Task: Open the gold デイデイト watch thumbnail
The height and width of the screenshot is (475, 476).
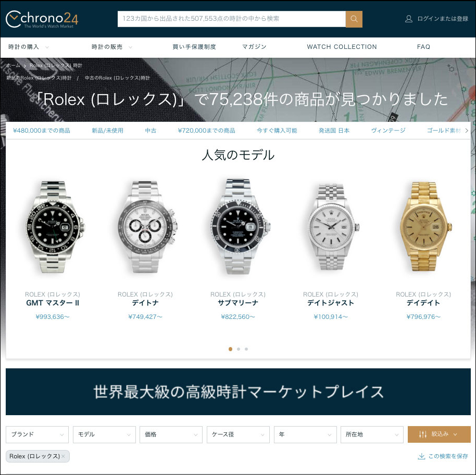Action: [423, 227]
